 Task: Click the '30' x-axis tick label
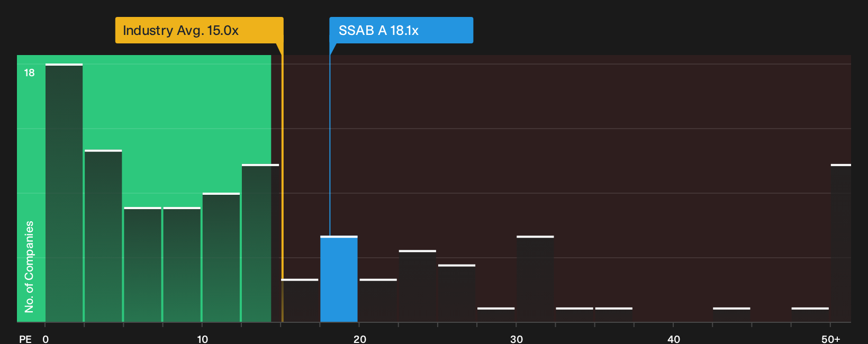[x=517, y=339]
